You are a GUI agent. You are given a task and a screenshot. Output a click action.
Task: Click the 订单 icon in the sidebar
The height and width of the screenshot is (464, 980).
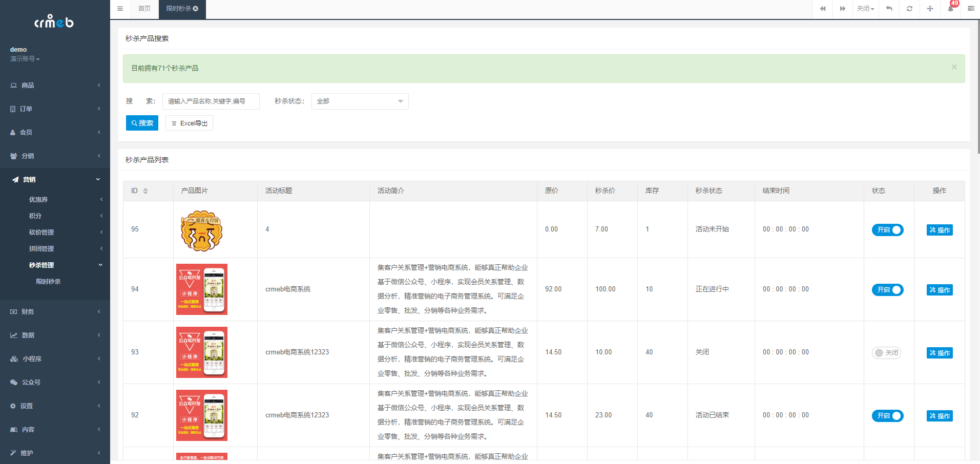[x=13, y=109]
